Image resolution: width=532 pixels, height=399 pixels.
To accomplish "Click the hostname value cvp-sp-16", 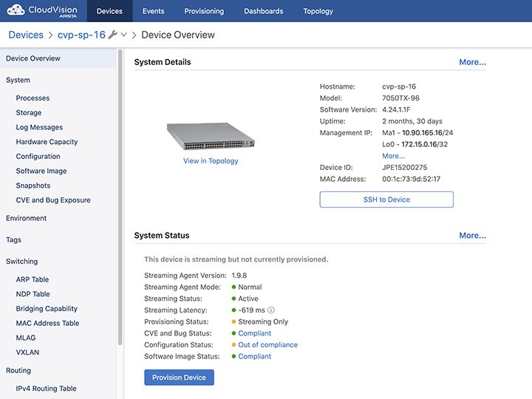I will tap(399, 86).
